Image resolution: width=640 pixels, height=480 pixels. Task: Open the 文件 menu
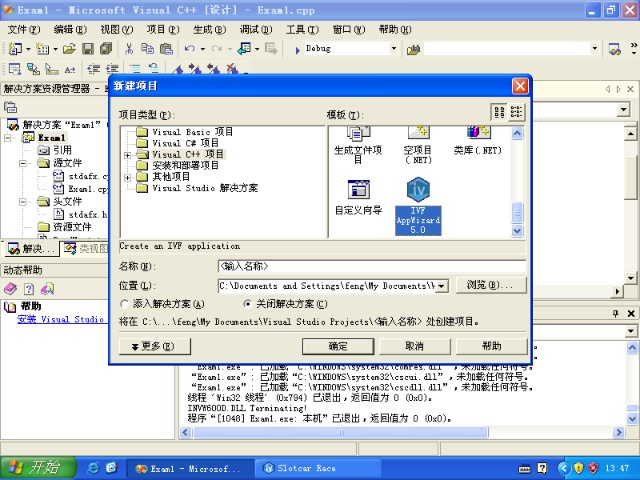24,30
